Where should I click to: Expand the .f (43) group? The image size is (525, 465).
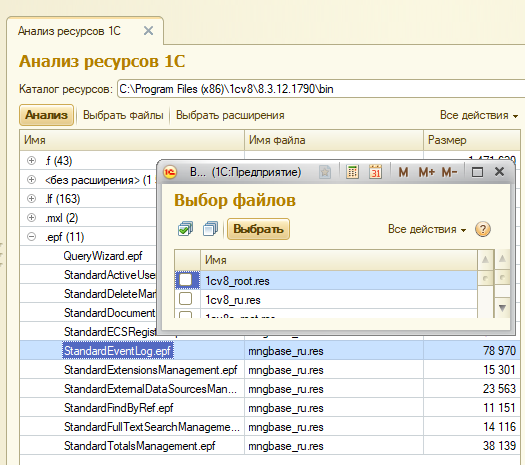coord(31,161)
